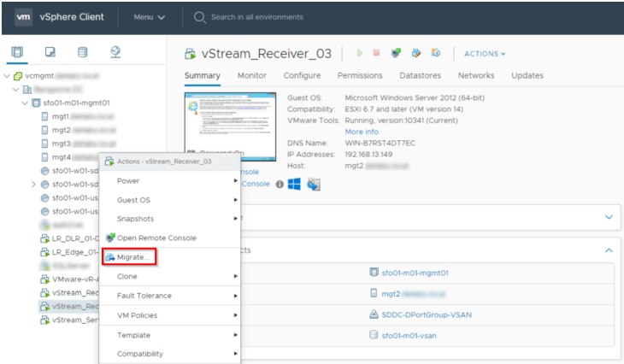Collapse the vcmgmt vCenter tree node
This screenshot has width=624, height=364.
pos(8,75)
